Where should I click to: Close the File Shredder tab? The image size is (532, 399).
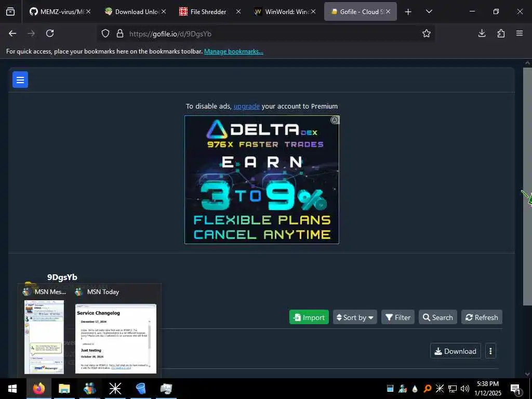click(x=238, y=11)
